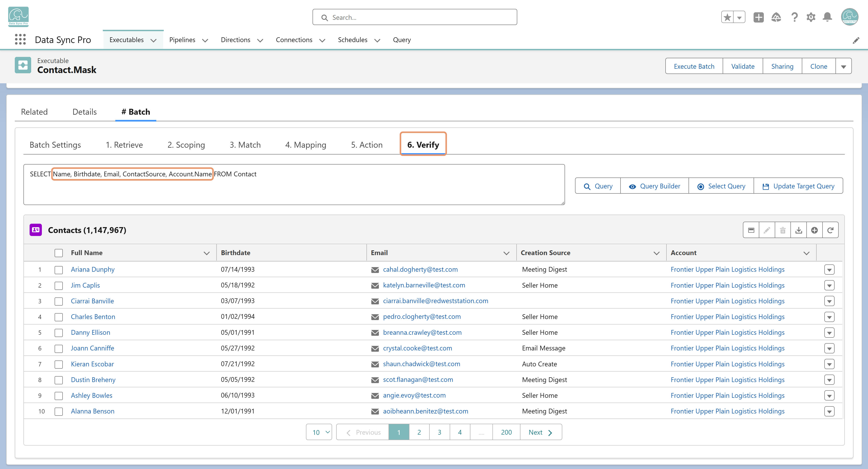Image resolution: width=868 pixels, height=469 pixels.
Task: Click inside the SOQL query text area
Action: click(294, 184)
